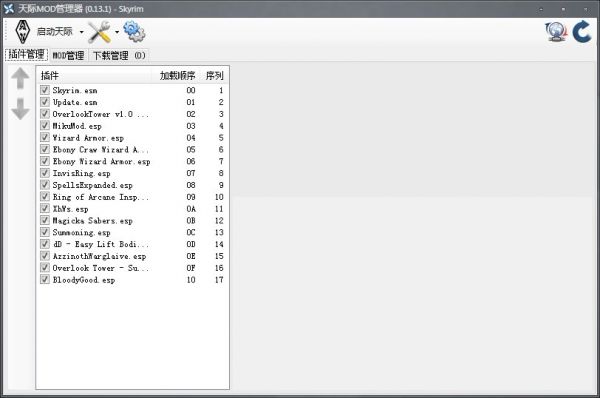The image size is (600, 398).
Task: Uncheck the Update.esm plugin checkbox
Action: 45,102
